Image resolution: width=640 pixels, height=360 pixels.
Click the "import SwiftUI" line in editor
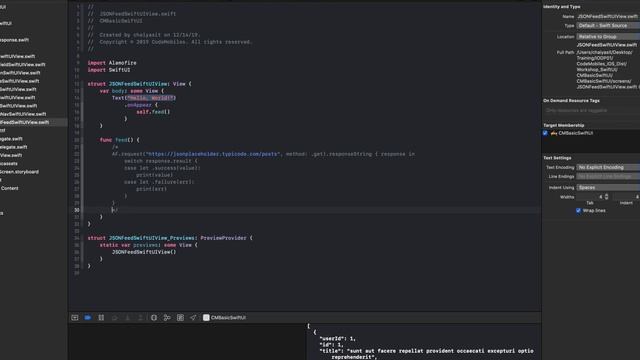pos(109,70)
